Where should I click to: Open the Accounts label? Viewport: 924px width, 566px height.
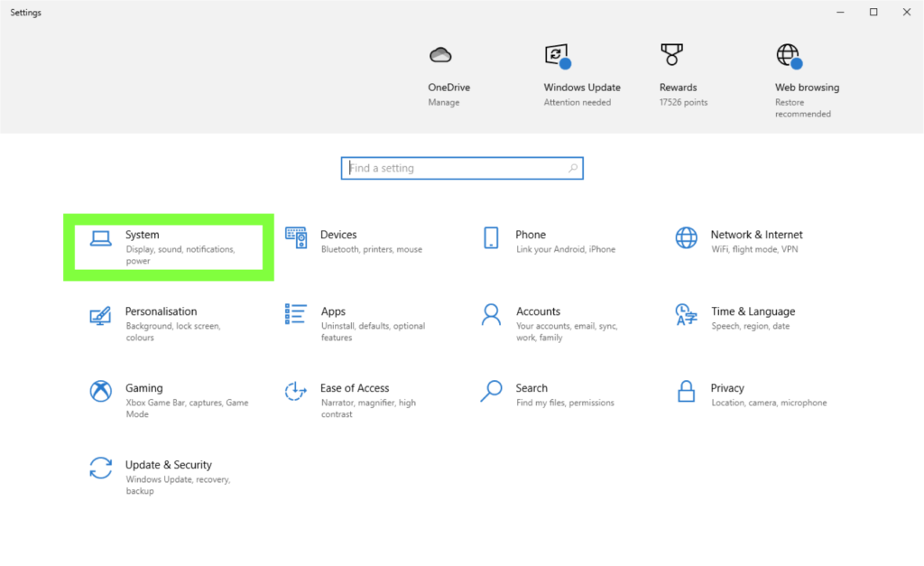click(538, 311)
